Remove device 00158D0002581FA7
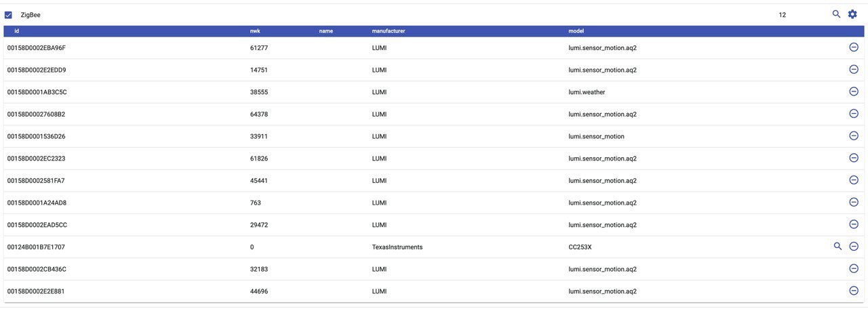 pyautogui.click(x=854, y=180)
